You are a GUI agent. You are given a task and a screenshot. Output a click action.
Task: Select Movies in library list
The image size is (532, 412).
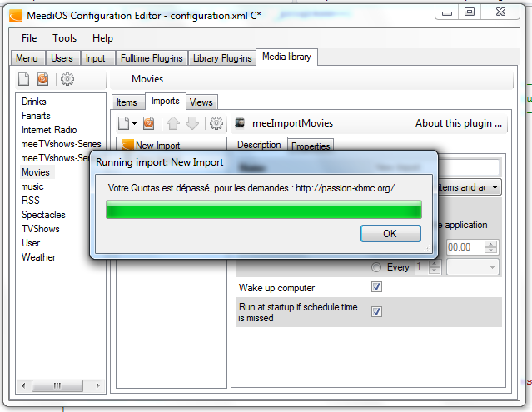36,172
